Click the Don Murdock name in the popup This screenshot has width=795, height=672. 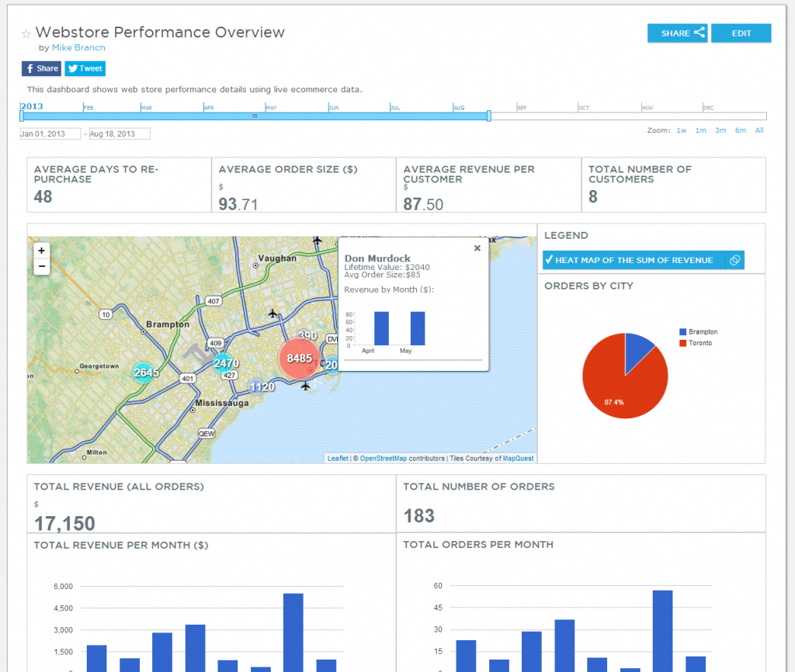377,258
